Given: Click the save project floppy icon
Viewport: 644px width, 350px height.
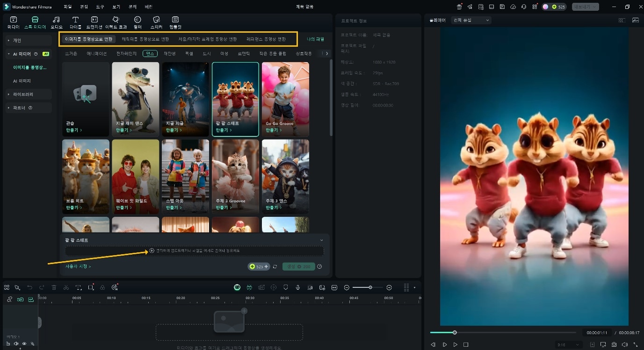Looking at the screenshot, I should click(x=502, y=7).
